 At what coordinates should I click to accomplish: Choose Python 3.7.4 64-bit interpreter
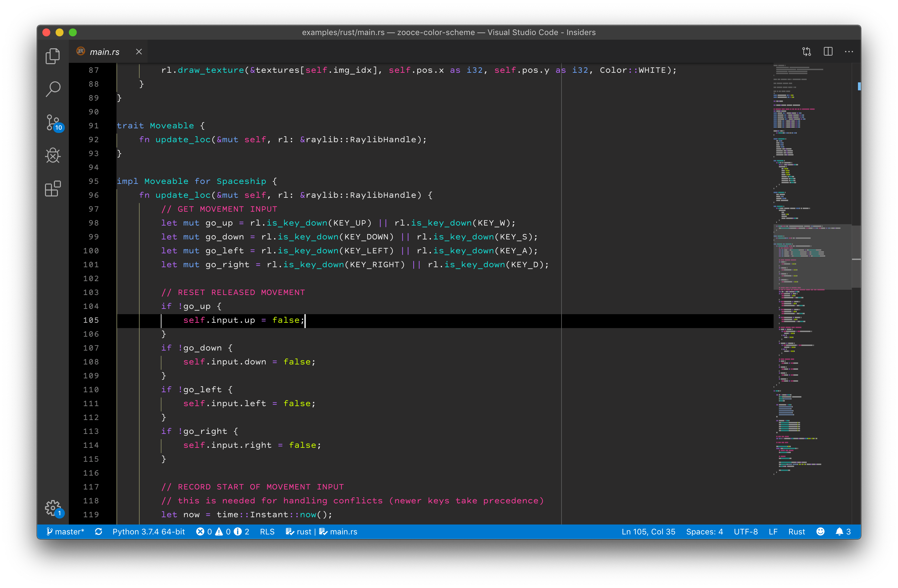point(149,531)
